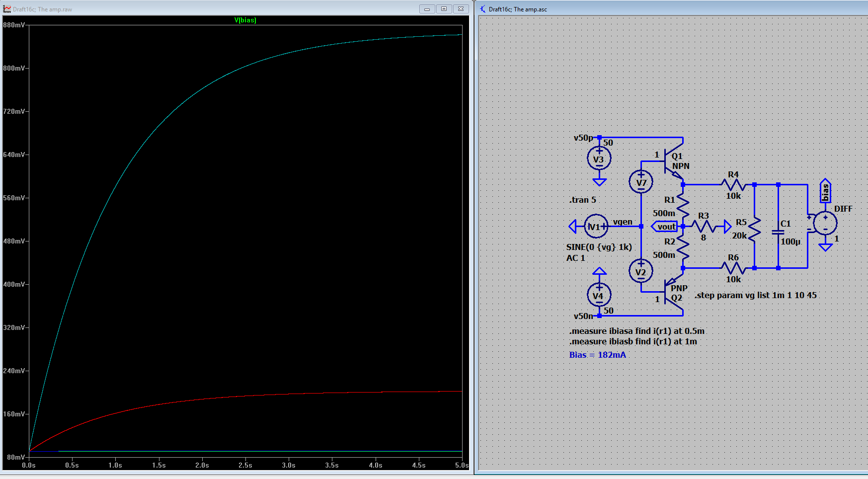868x479 pixels.
Task: Select resistor R2 500m
Action: click(x=683, y=247)
